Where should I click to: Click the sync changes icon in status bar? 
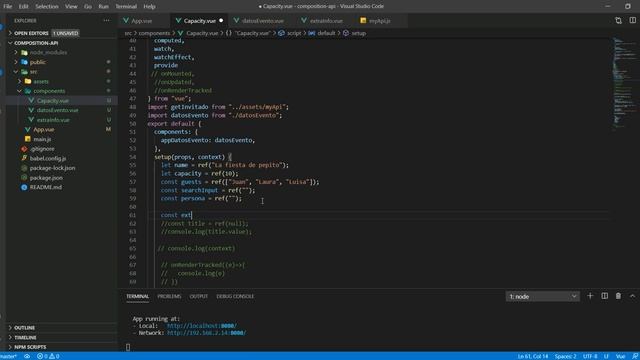(27, 356)
